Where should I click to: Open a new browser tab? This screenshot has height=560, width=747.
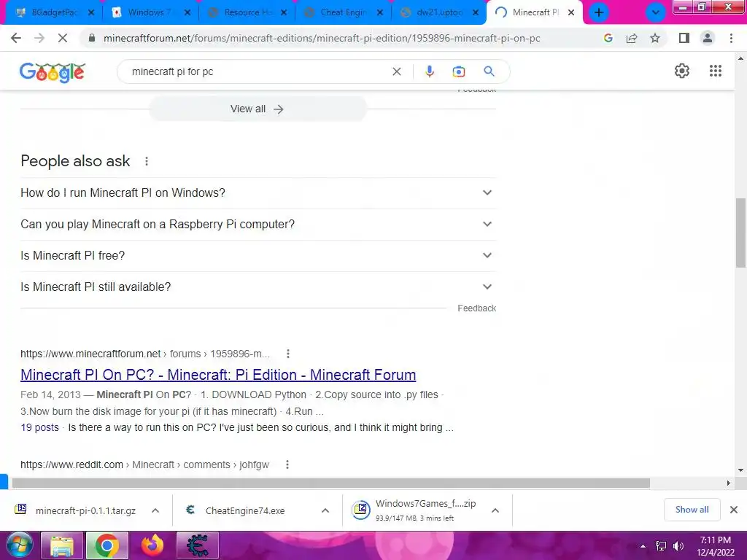pyautogui.click(x=599, y=12)
